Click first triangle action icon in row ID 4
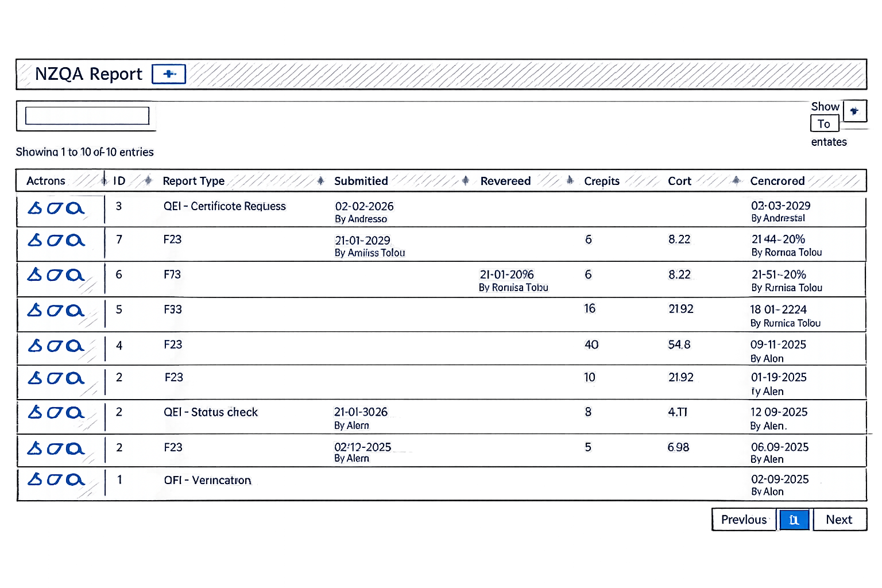 pyautogui.click(x=35, y=345)
